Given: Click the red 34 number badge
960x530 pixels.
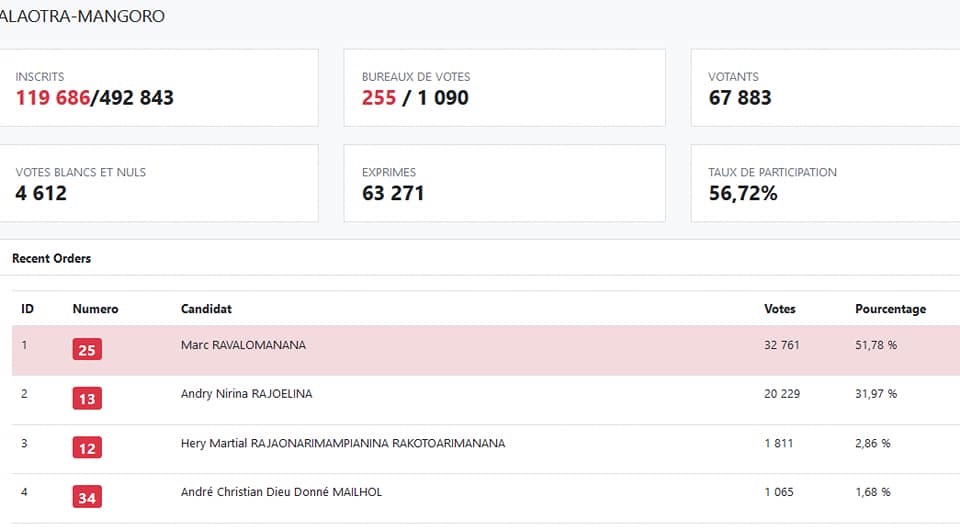Looking at the screenshot, I should tap(87, 497).
